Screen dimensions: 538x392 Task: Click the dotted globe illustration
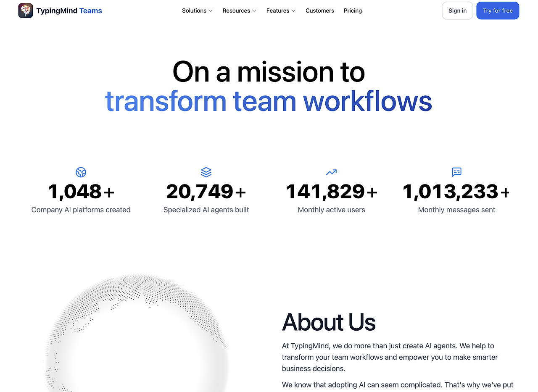(136, 332)
